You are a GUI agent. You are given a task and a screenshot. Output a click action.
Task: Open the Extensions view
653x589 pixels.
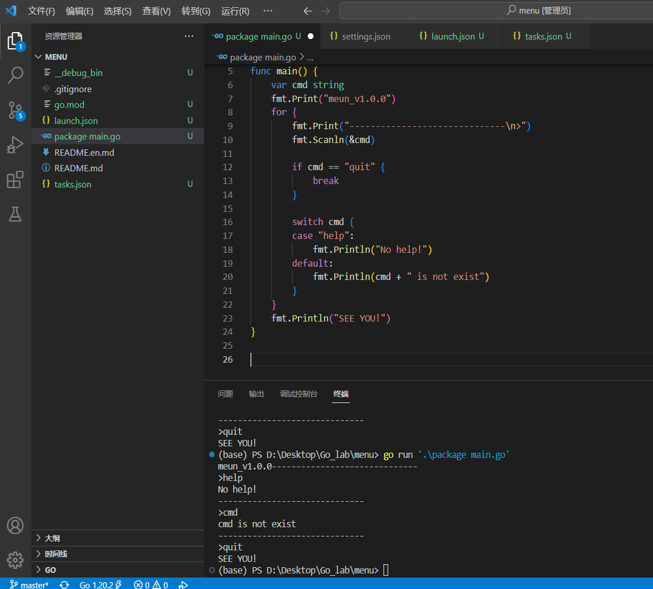(15, 180)
